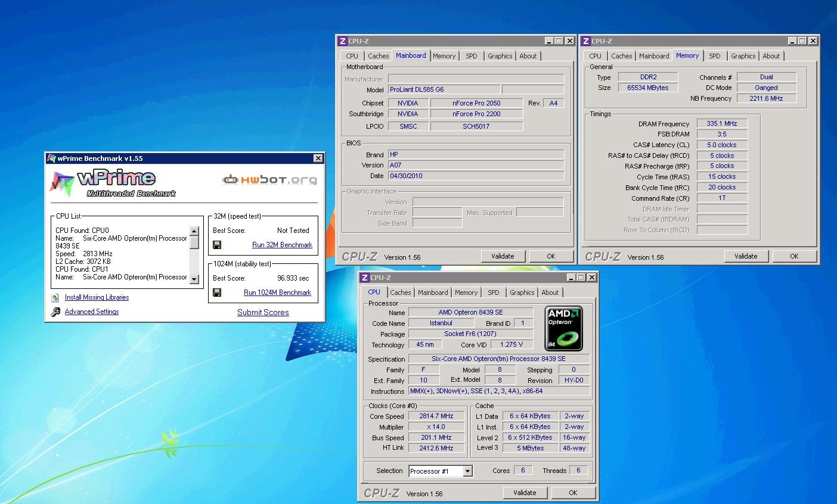837x504 pixels.
Task: Click the Advanced Settings wrench icon
Action: 55,312
